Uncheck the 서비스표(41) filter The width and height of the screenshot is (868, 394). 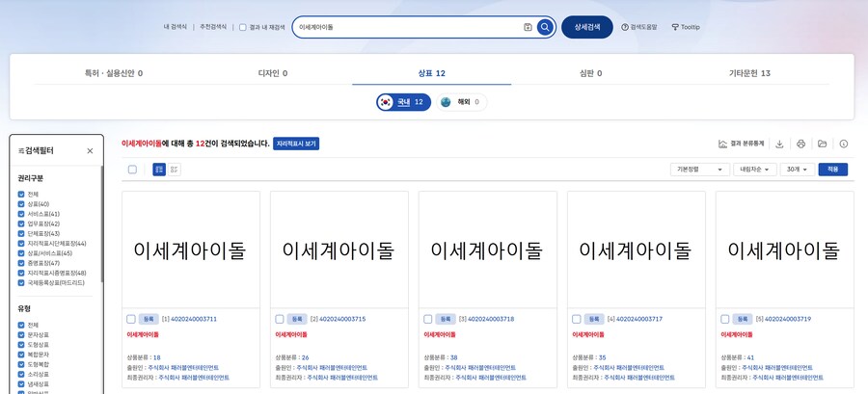21,214
